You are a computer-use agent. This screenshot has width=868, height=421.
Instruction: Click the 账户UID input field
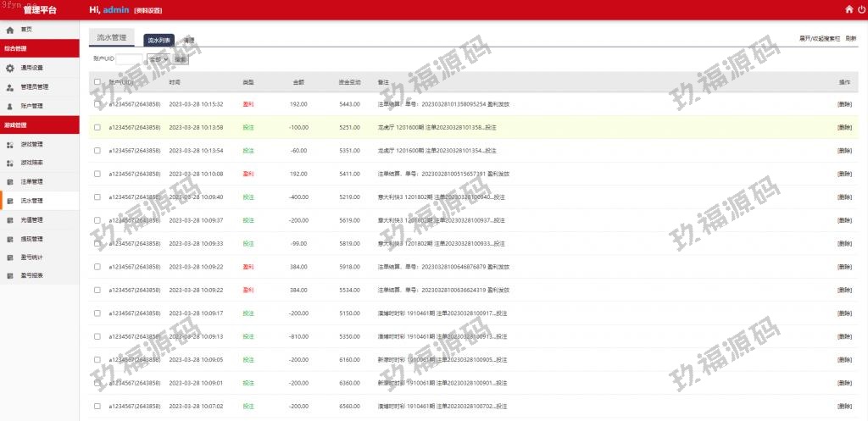[130, 59]
